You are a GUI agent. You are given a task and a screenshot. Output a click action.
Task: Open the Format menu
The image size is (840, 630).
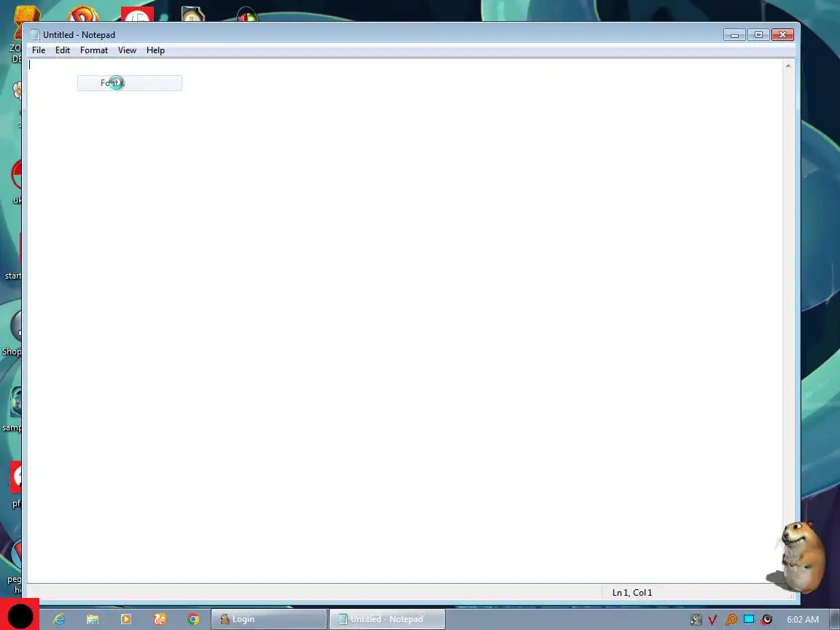[x=94, y=50]
